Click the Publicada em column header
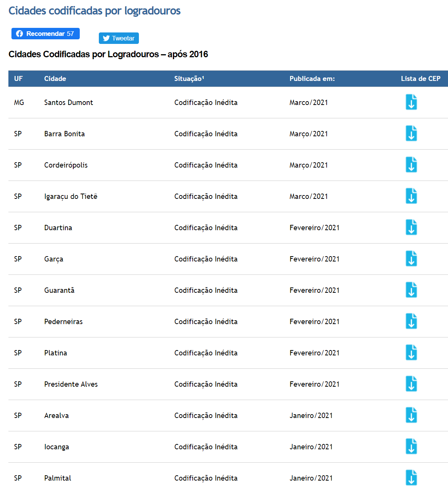The height and width of the screenshot is (489, 448). [x=312, y=79]
